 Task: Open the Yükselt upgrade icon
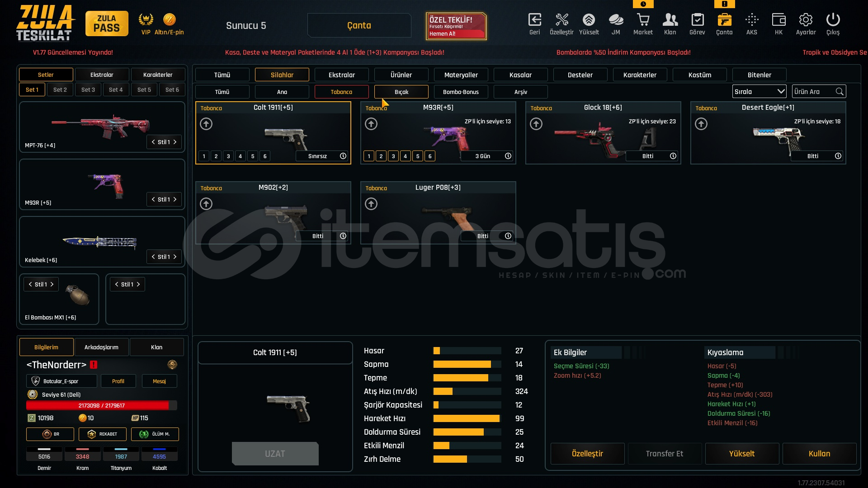589,20
